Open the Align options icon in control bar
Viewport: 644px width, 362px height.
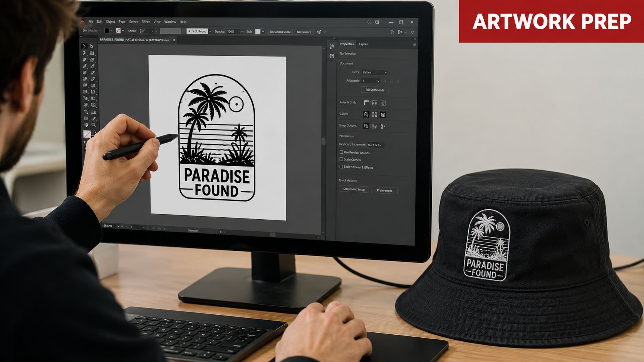(x=400, y=32)
